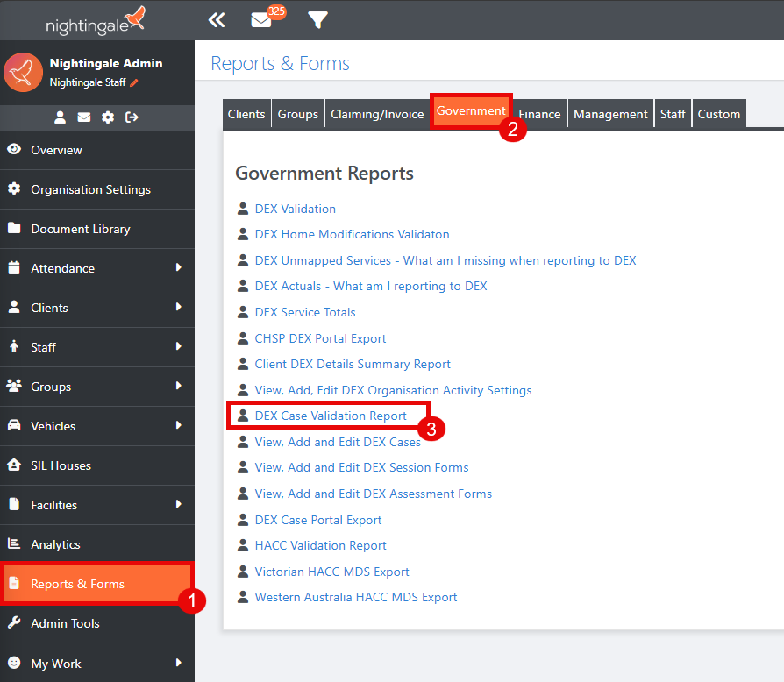Switch to the Finance tab

539,114
